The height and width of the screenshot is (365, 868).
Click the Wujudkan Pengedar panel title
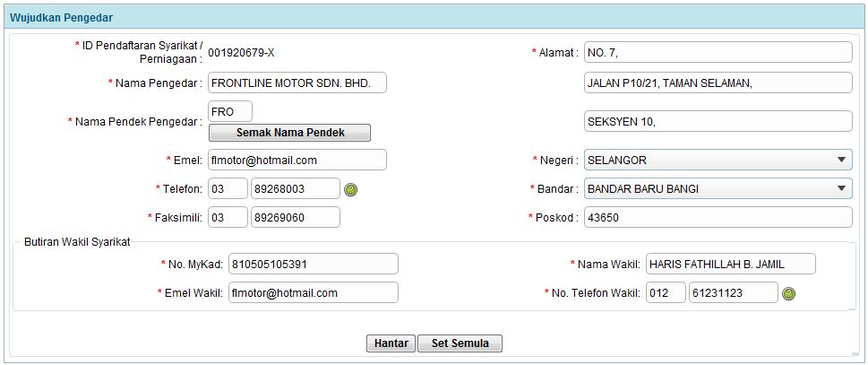(62, 18)
